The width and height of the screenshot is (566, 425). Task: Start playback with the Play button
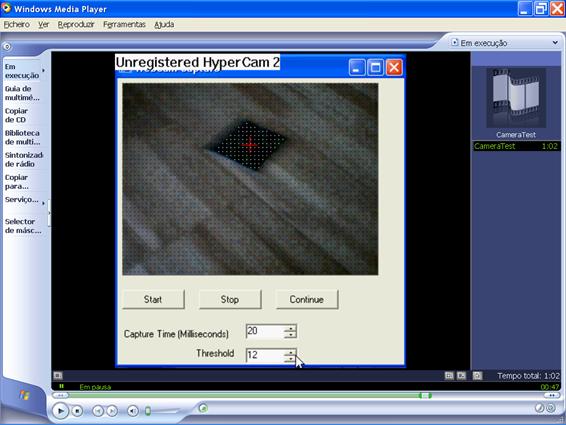60,411
